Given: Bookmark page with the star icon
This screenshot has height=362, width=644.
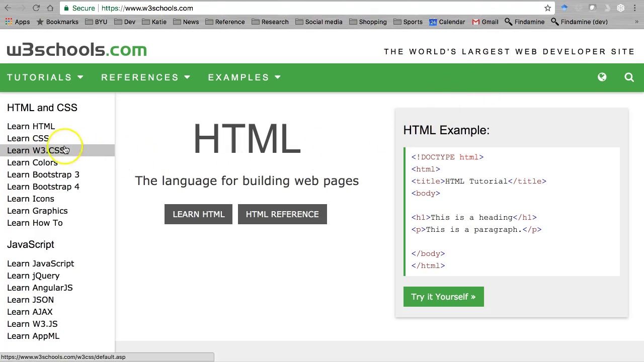Looking at the screenshot, I should [547, 8].
